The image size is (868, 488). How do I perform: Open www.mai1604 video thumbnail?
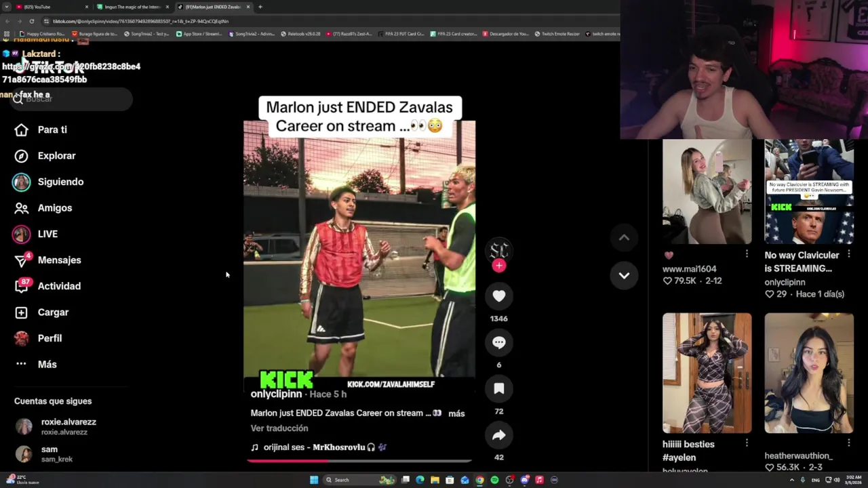[707, 191]
